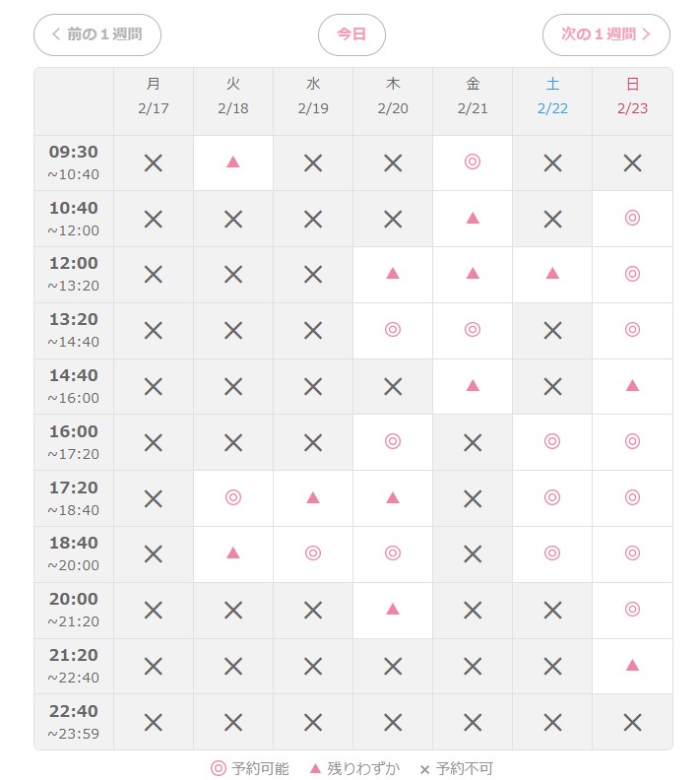Select Sunday 2/23 triangle slot at 21:20

pyautogui.click(x=632, y=666)
